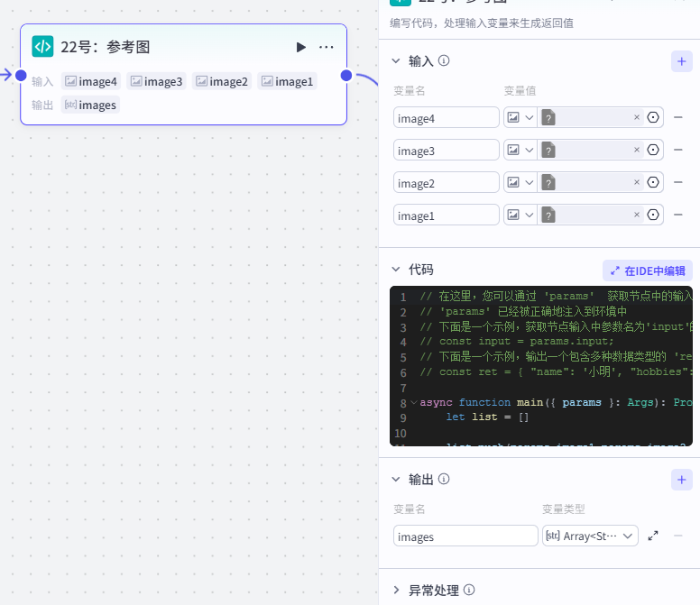Viewport: 700px width, 605px height.
Task: Collapse the 输入 section
Action: coord(396,60)
